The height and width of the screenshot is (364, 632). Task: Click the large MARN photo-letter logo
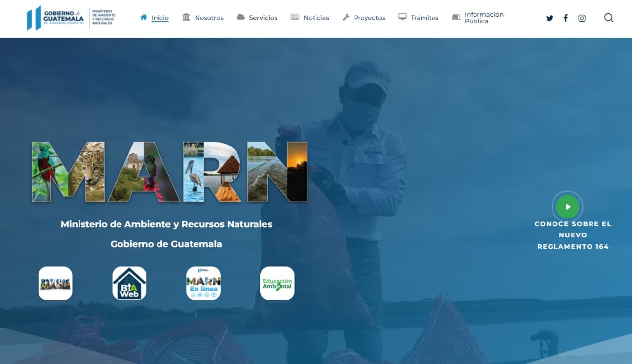[169, 172]
